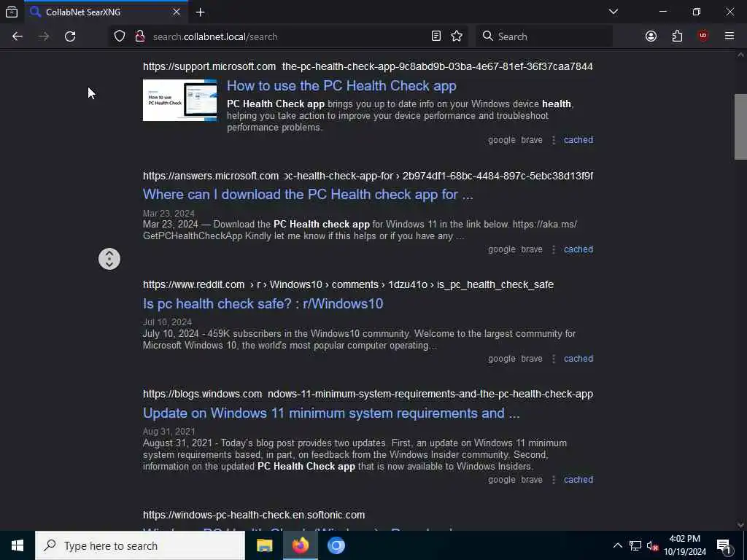This screenshot has height=560, width=747.
Task: Open the Firefox View icon
Action: coord(12,12)
